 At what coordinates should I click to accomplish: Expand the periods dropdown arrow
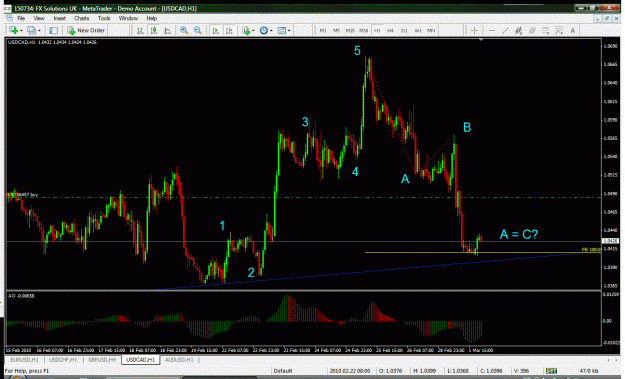(271, 31)
